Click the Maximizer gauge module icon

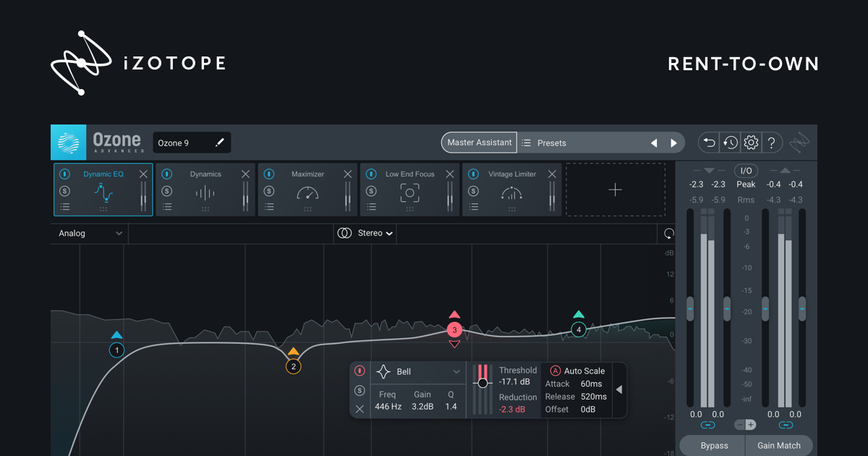(x=307, y=193)
